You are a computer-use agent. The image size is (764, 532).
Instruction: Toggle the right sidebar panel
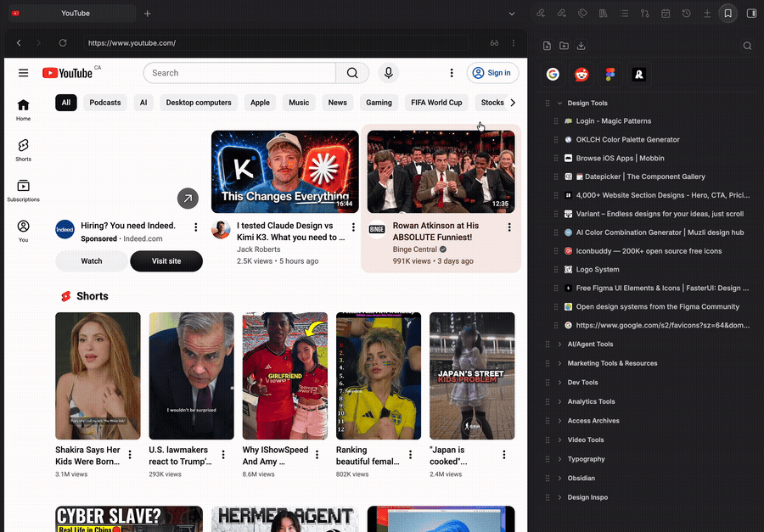coord(751,14)
